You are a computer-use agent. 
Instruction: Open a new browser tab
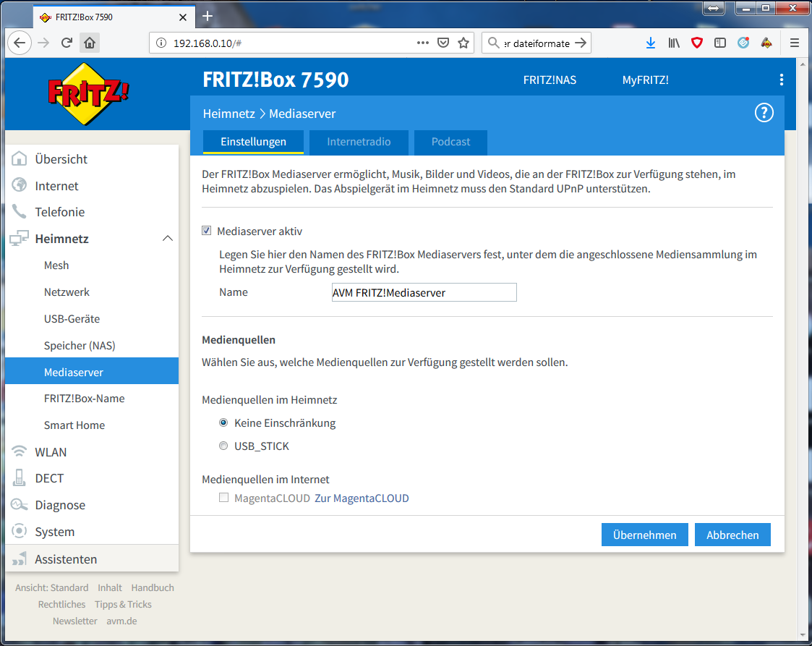click(x=207, y=16)
